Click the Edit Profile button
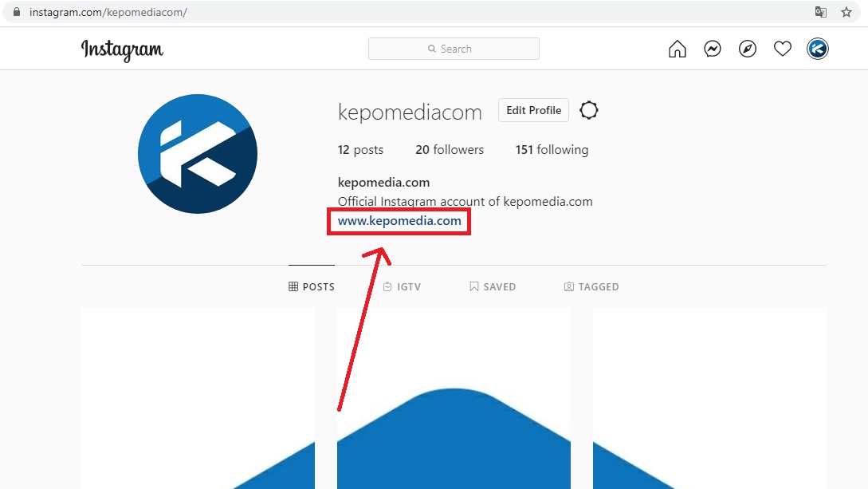 [532, 110]
